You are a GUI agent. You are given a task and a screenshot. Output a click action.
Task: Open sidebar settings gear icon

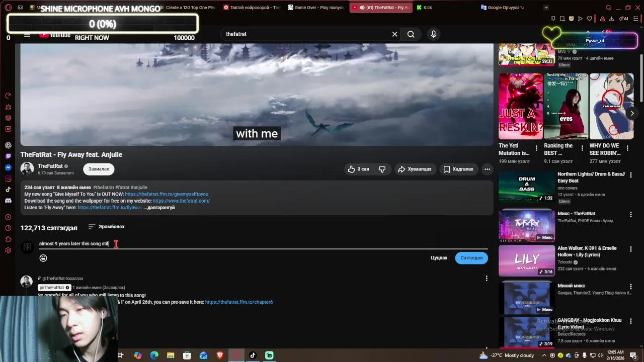click(x=8, y=250)
